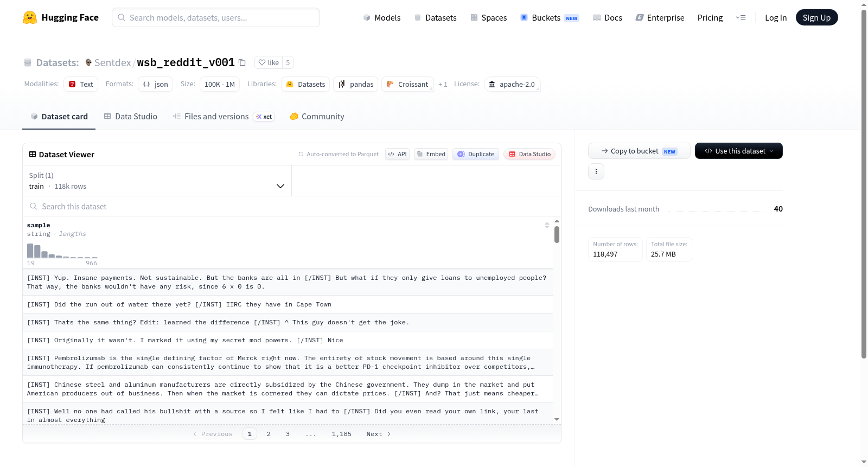Click the Duplicate button
The image size is (868, 467).
coord(476,154)
